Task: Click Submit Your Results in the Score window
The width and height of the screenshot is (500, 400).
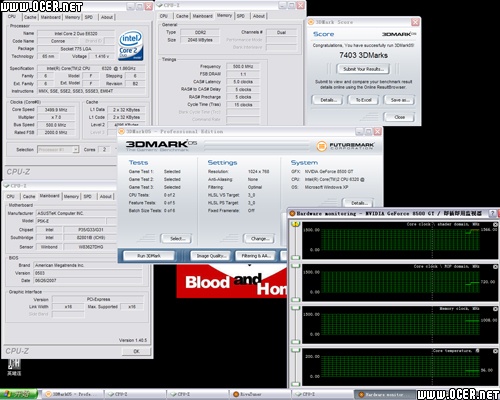Action: 363,69
